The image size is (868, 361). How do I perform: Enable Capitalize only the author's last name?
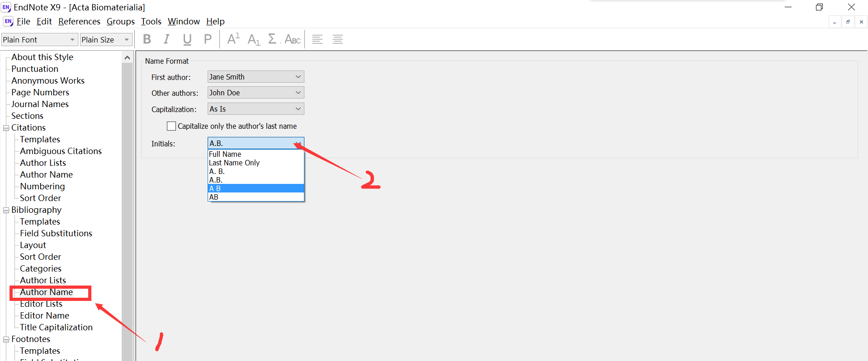[x=171, y=126]
